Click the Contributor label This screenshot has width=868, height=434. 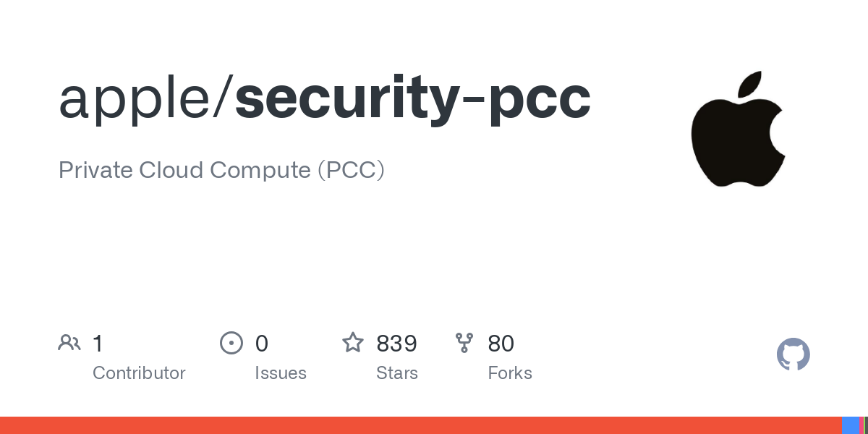coord(139,373)
